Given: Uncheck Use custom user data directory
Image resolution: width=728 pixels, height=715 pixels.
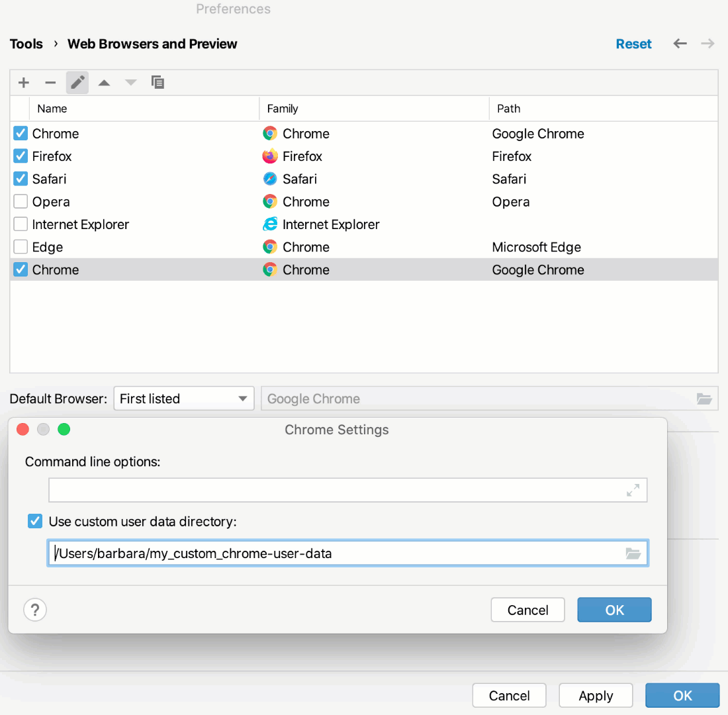Looking at the screenshot, I should 34,521.
